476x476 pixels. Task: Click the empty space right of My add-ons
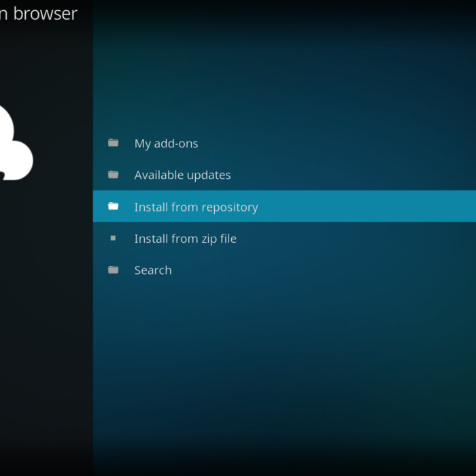click(340, 143)
